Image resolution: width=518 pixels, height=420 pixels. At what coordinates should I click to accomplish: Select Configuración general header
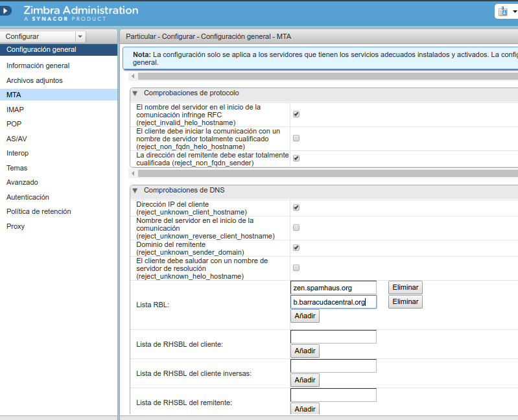pos(58,49)
